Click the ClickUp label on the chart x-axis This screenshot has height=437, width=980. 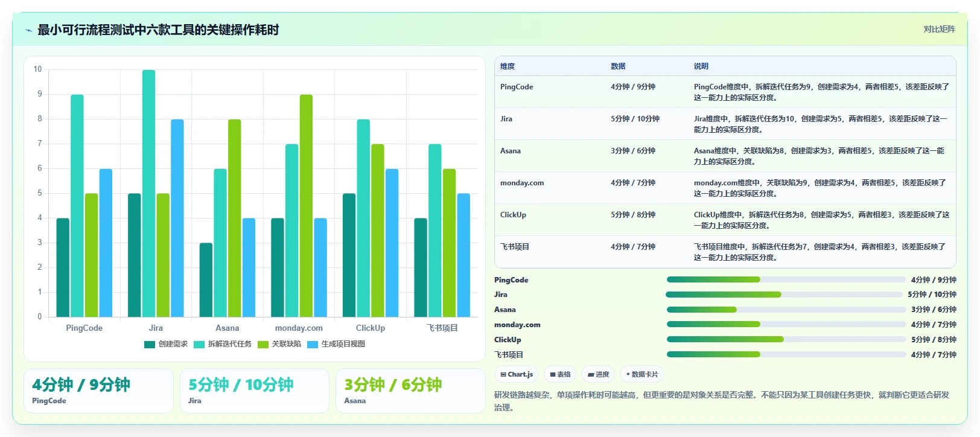[x=371, y=328]
